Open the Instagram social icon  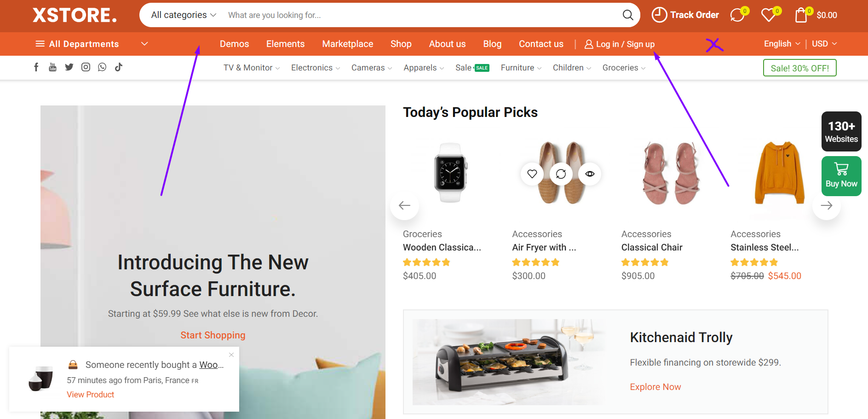86,67
